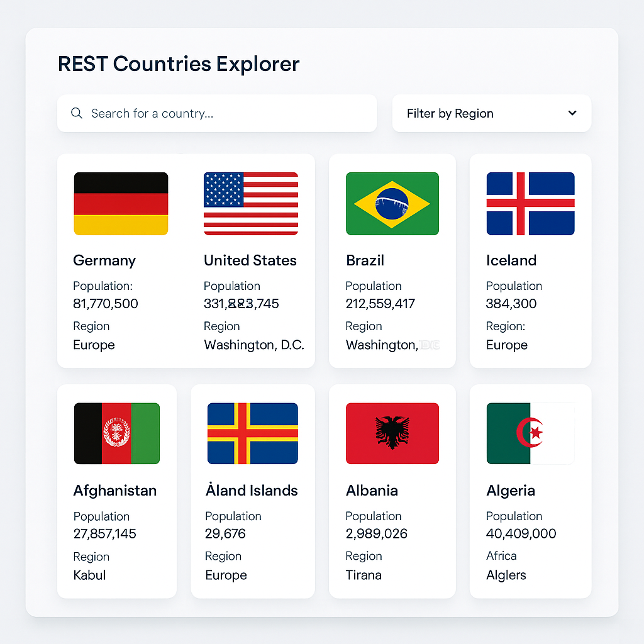Click the Iceland flag image
Viewport: 644px width, 644px height.
coord(530,204)
